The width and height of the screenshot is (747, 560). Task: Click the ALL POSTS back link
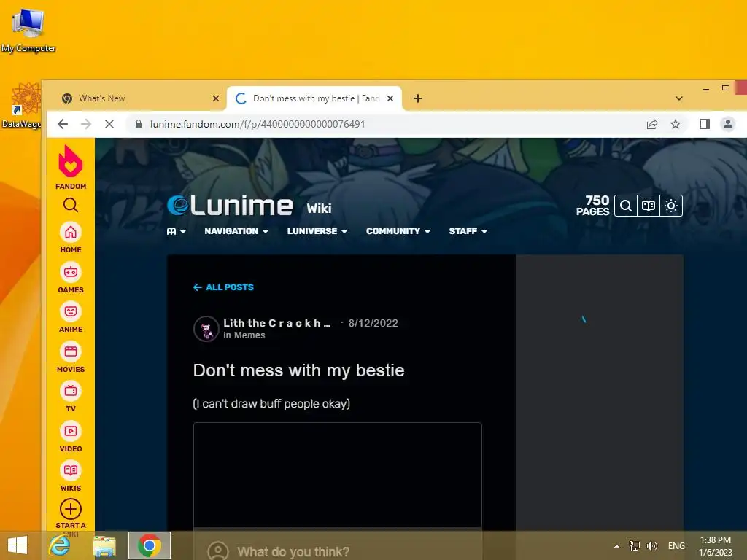(223, 287)
